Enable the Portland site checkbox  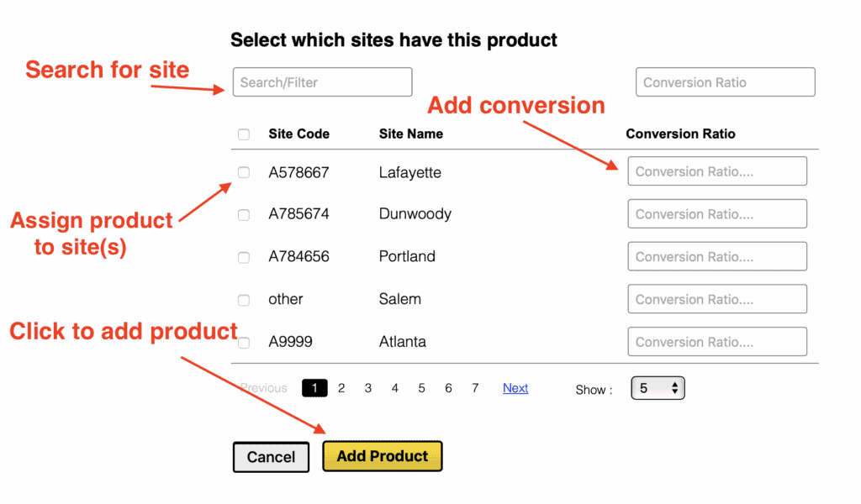pos(244,258)
